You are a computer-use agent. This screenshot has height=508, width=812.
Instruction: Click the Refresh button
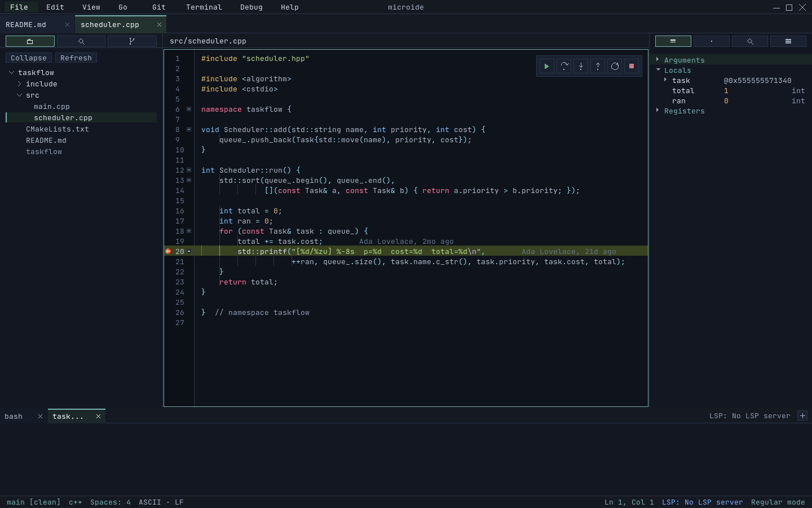click(x=76, y=58)
